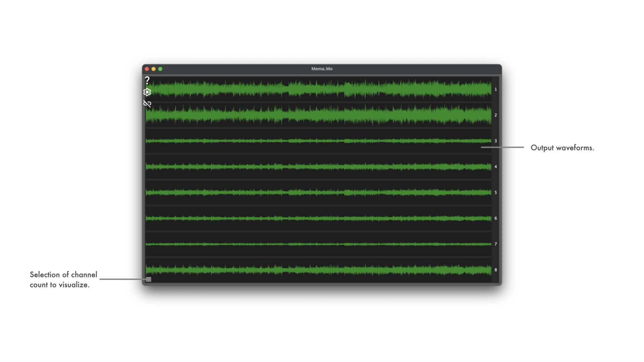Open help via the question mark icon
This screenshot has height=362, width=644.
pos(147,80)
